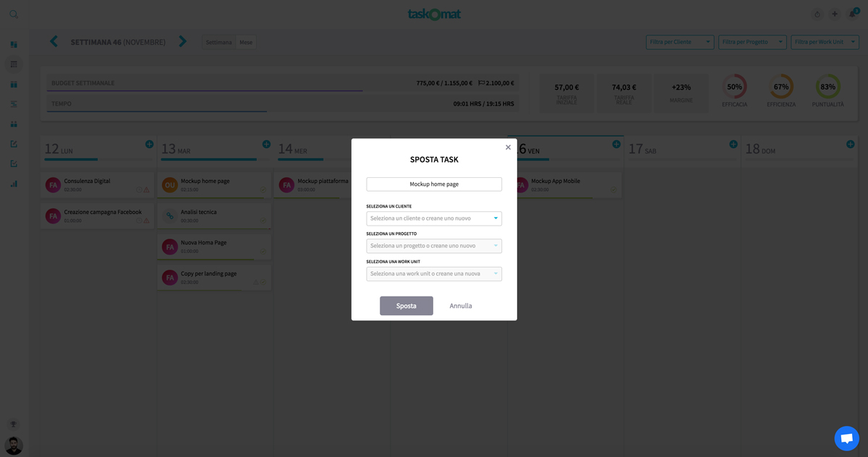This screenshot has width=868, height=457.
Task: Toggle completion check on Mockup home page card
Action: (x=263, y=190)
